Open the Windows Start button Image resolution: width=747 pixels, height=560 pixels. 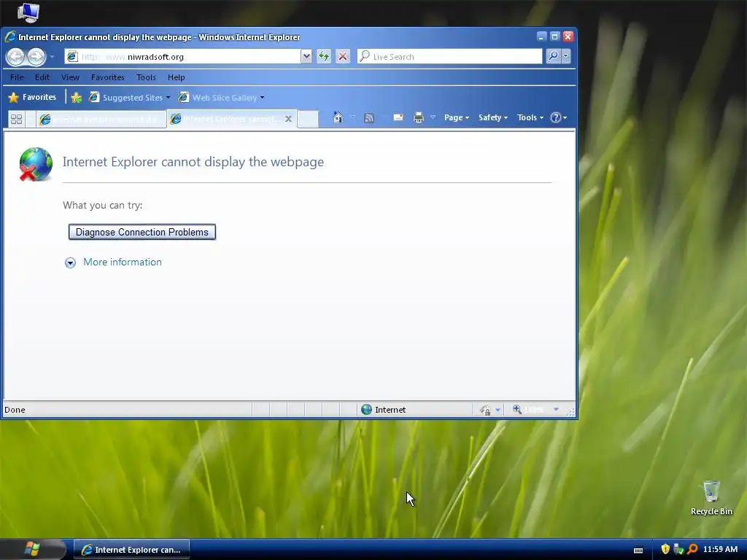(x=32, y=549)
